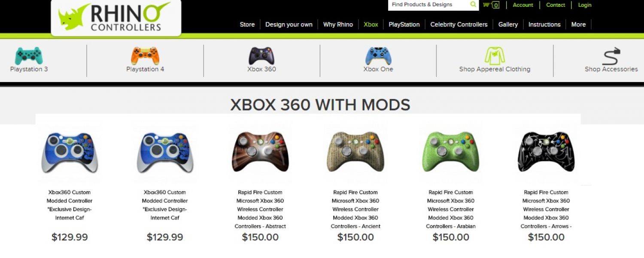Open the Abstract design controller thumbnail
Screen dimensions: 644x258
[260, 152]
